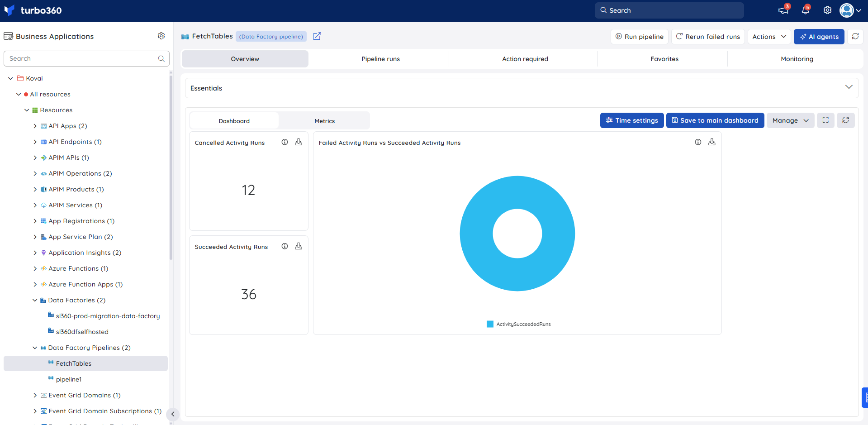Open FetchTables in external link icon
Image resolution: width=868 pixels, height=425 pixels.
(317, 36)
